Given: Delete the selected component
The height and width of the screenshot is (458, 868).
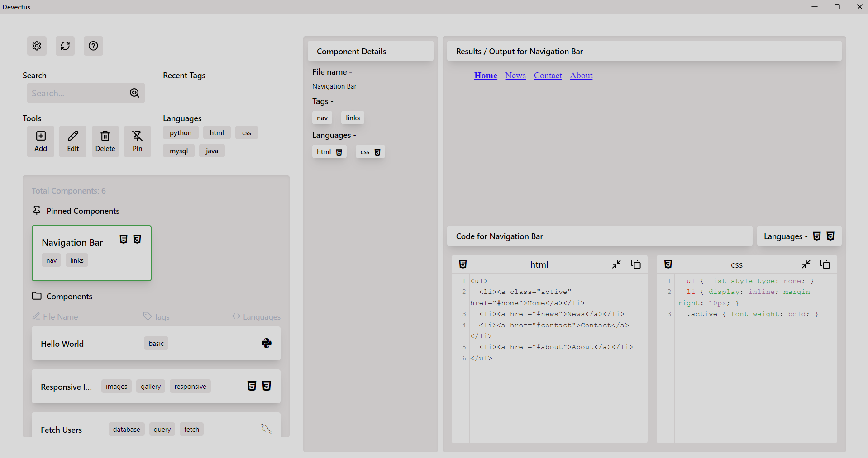Looking at the screenshot, I should click(x=105, y=141).
